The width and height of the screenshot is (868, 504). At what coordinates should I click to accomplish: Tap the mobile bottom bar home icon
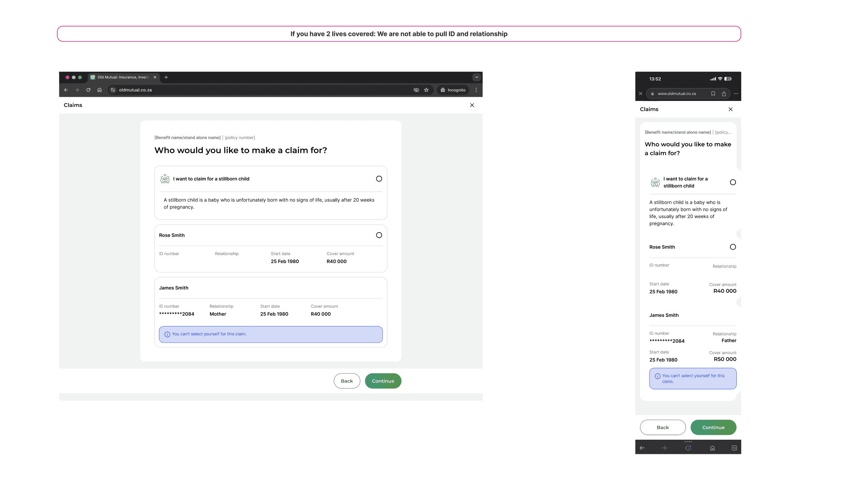[712, 448]
